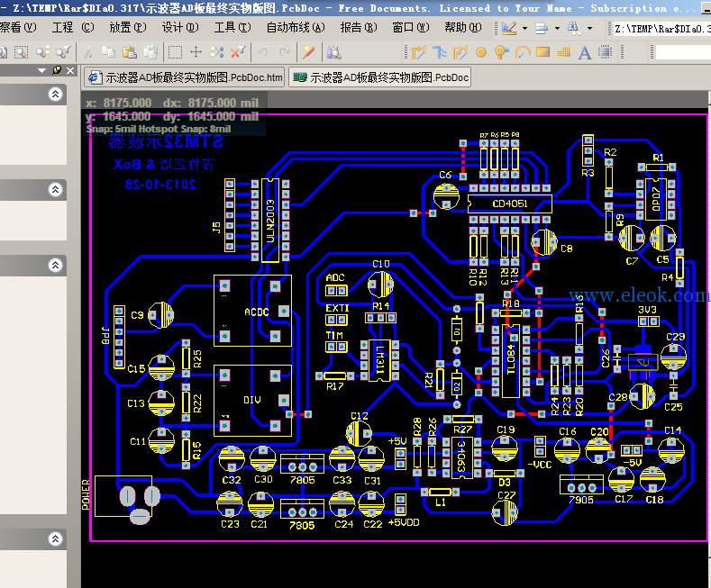
Task: Place a Via using the via icon
Action: pyautogui.click(x=501, y=52)
